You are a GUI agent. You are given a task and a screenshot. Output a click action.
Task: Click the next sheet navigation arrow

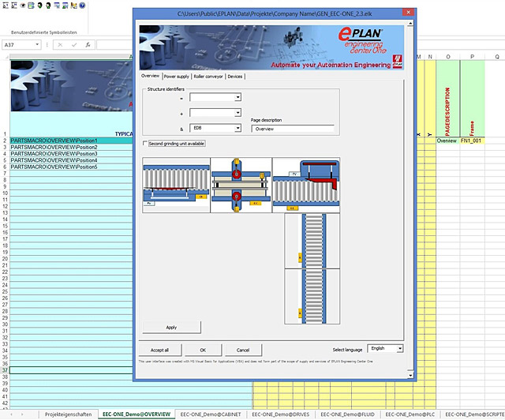click(x=22, y=414)
